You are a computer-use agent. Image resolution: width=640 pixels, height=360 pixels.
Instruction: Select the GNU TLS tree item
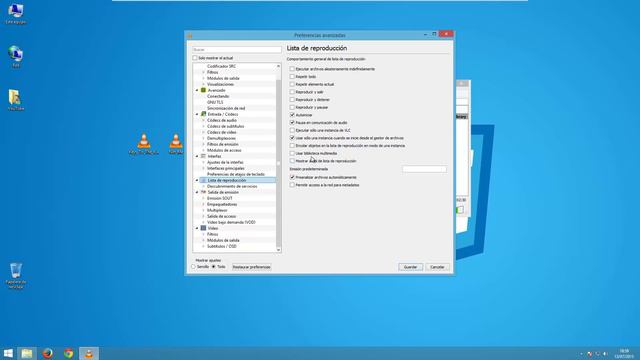click(x=215, y=102)
